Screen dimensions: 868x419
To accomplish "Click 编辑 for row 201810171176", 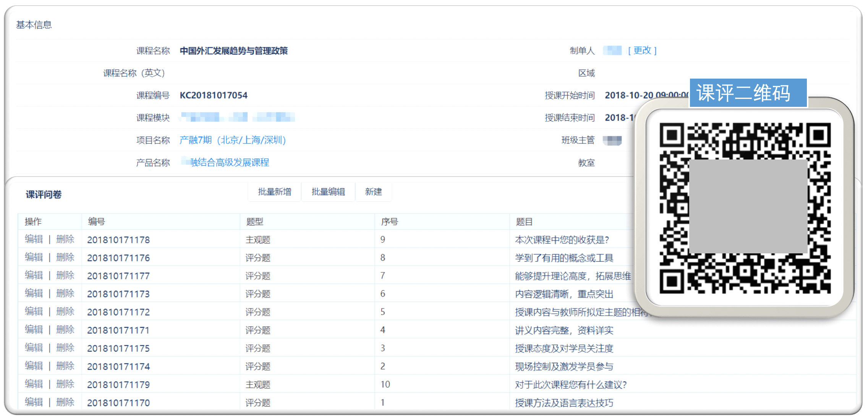I will (x=34, y=257).
